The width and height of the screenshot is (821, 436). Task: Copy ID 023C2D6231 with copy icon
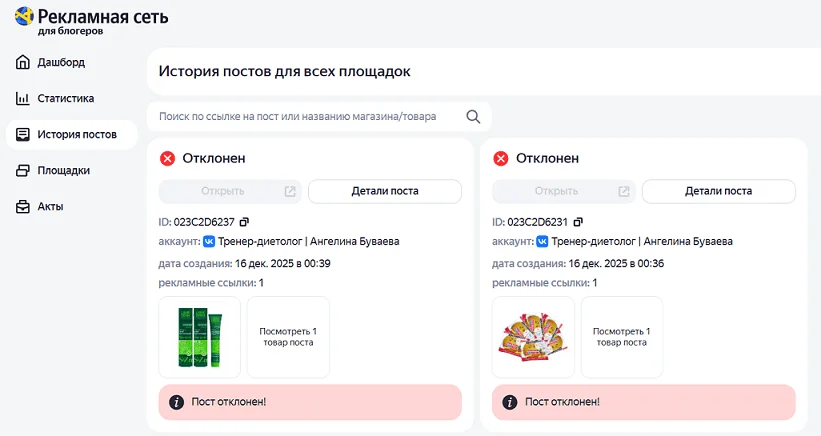click(578, 222)
